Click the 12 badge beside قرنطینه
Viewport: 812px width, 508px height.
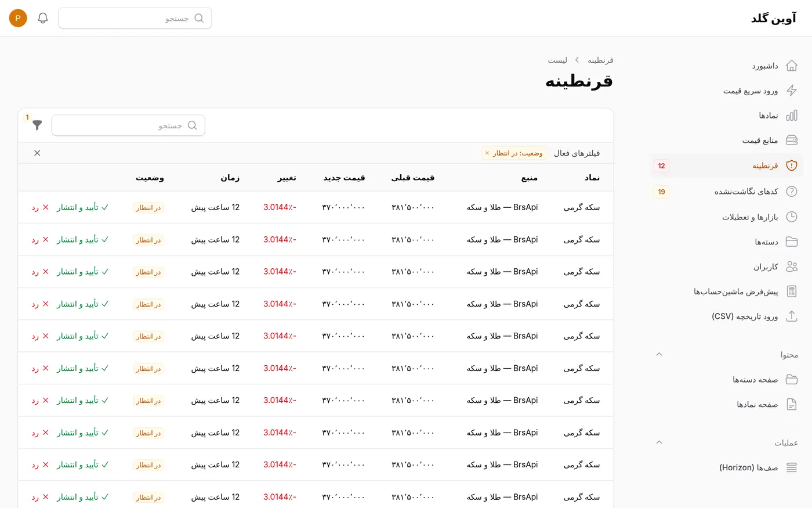tap(661, 166)
